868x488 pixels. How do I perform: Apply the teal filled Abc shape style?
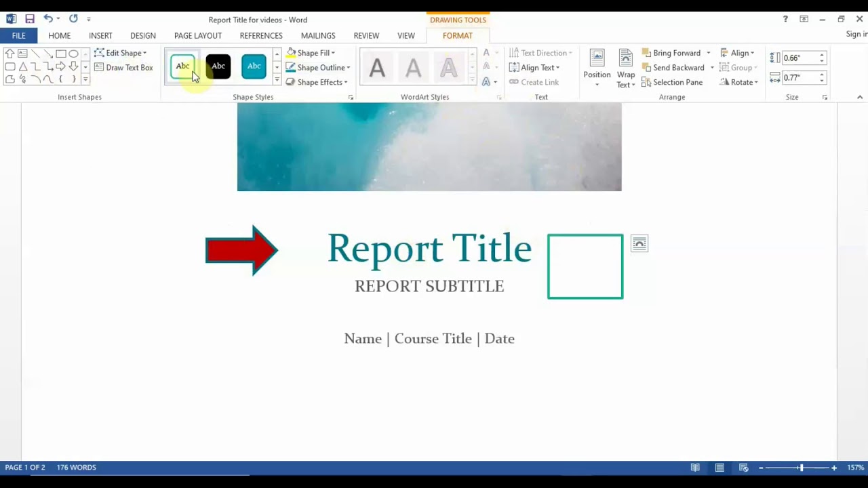pos(254,66)
